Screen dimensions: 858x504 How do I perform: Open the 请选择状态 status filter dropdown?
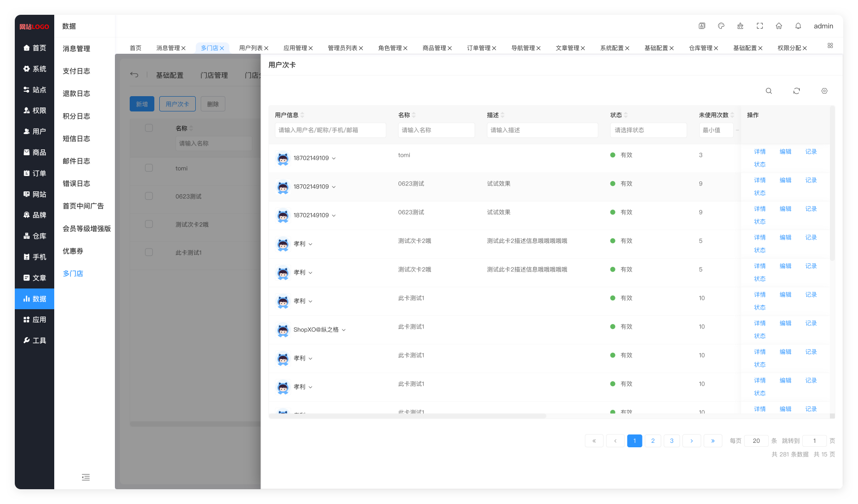[x=648, y=130]
